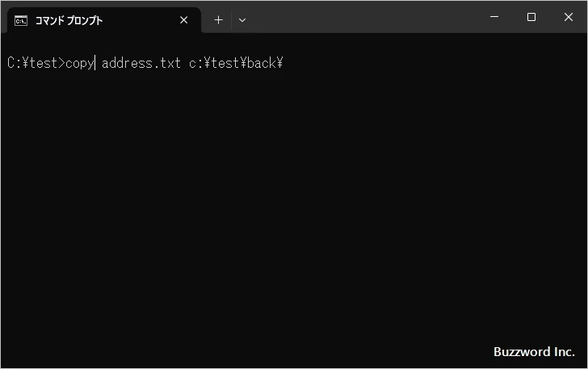588x369 pixels.
Task: Maximize the terminal window
Action: point(531,17)
